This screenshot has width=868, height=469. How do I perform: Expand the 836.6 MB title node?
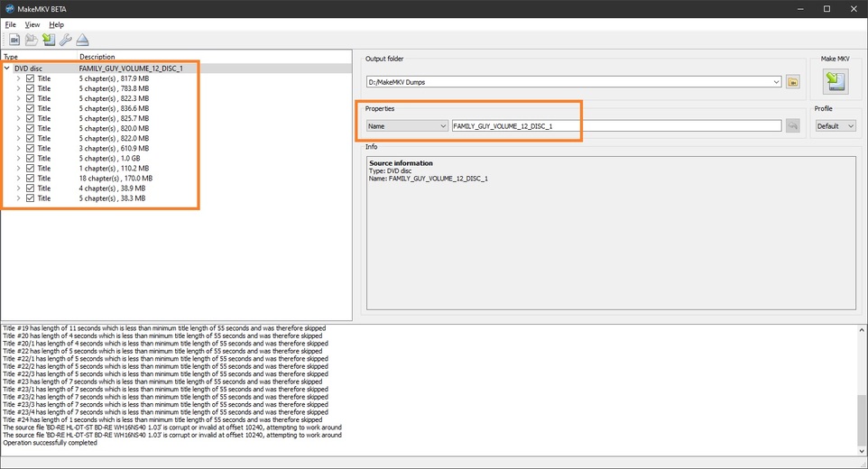coord(18,108)
